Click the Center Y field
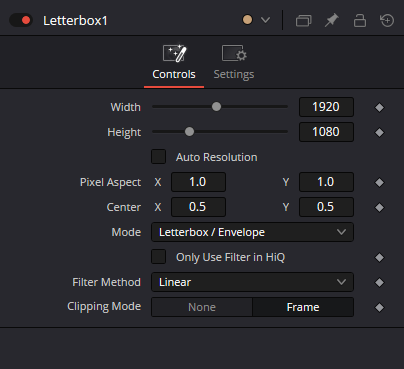 (326, 207)
